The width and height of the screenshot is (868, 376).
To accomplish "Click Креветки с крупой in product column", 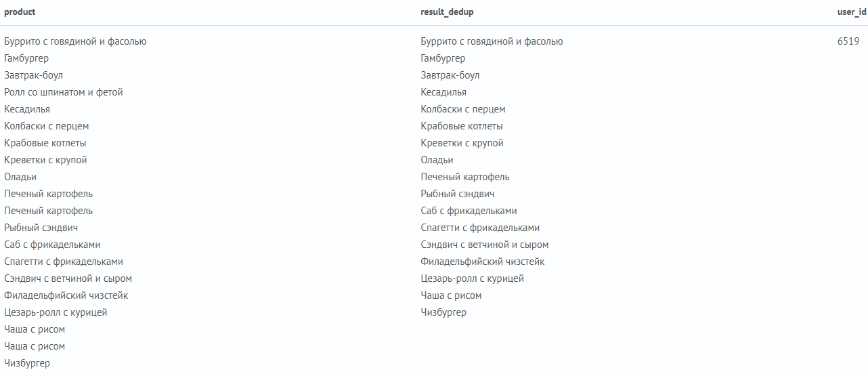I will point(45,160).
